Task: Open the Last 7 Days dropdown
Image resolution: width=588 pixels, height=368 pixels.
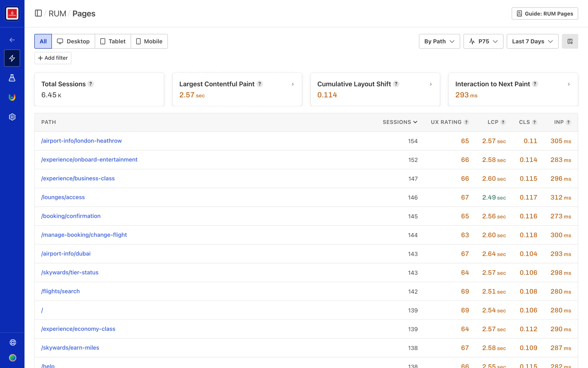Action: point(532,41)
